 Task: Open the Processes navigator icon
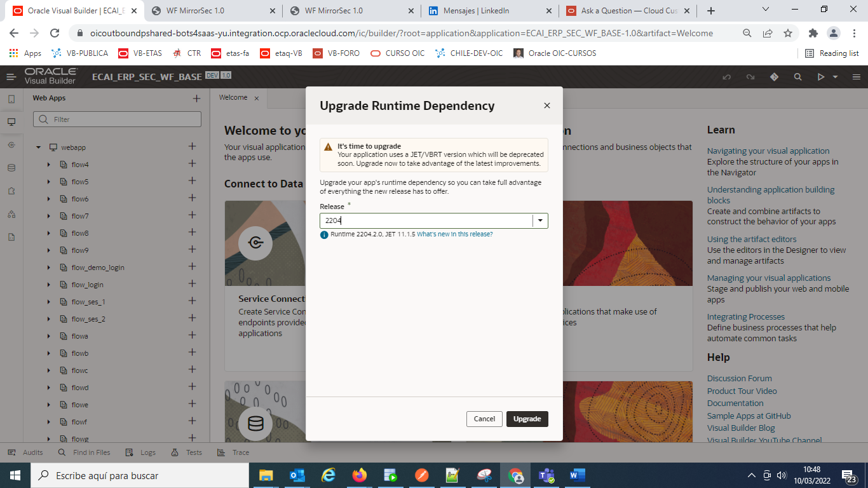click(x=11, y=213)
